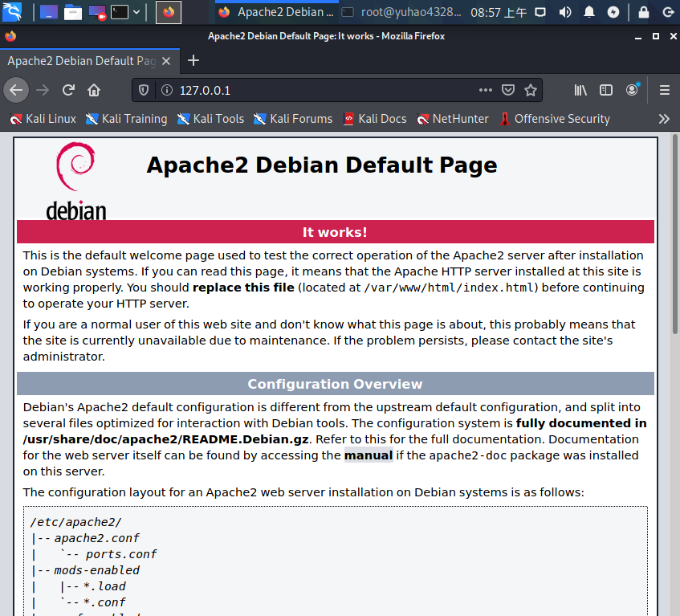Screen dimensions: 680x616
Task: Follow the manual link in the page
Action: (x=369, y=455)
